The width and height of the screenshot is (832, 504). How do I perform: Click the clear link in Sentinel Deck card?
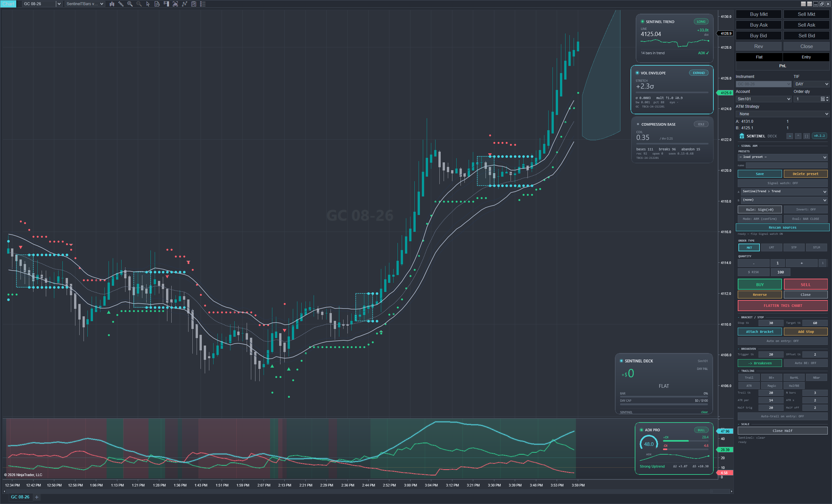[x=704, y=412]
